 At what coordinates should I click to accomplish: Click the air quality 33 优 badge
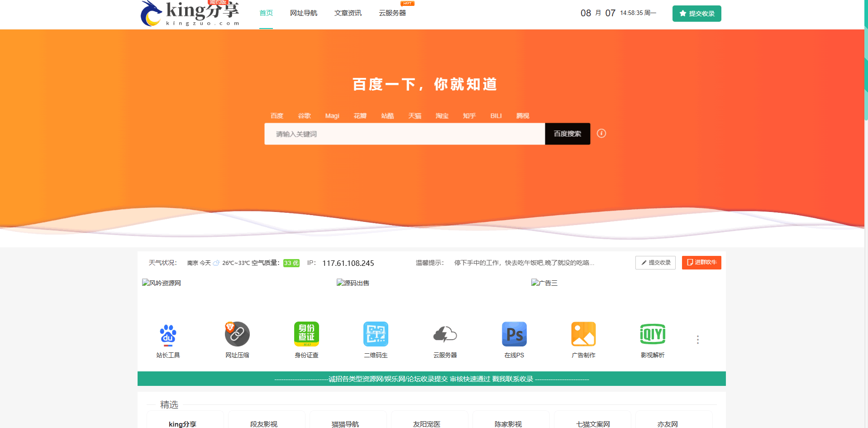click(x=291, y=263)
